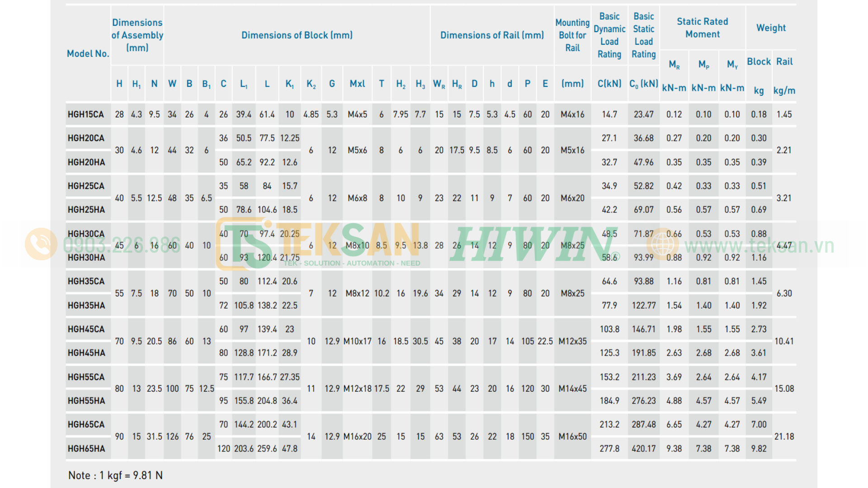Click the Model No. column header
868x488 pixels.
click(x=88, y=53)
